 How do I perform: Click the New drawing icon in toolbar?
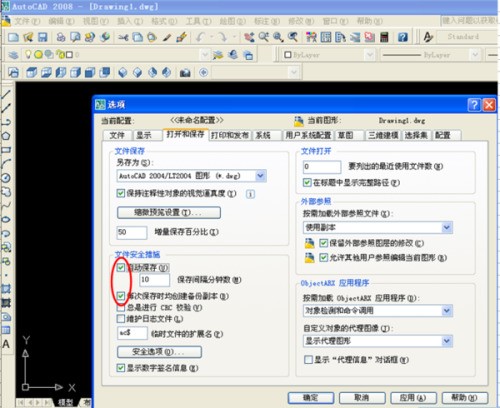pos(13,37)
